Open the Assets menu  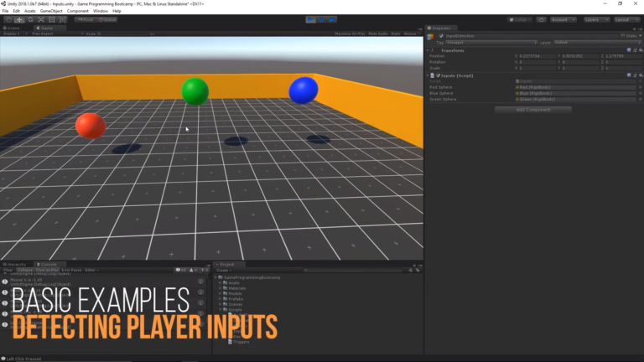(x=29, y=11)
